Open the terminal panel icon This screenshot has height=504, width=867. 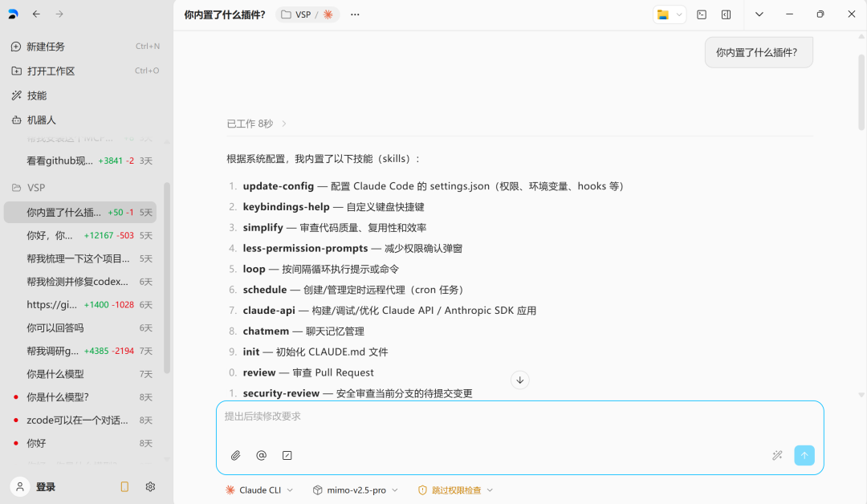702,15
